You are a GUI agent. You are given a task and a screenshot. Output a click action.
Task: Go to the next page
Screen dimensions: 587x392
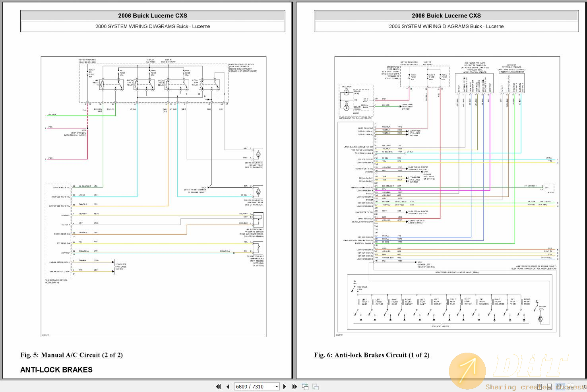coord(285,386)
